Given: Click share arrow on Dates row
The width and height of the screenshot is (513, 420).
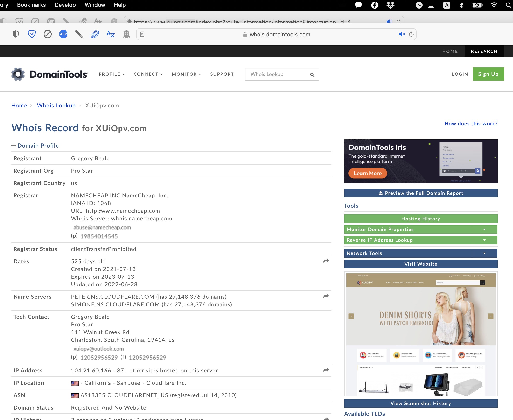Looking at the screenshot, I should pyautogui.click(x=326, y=261).
